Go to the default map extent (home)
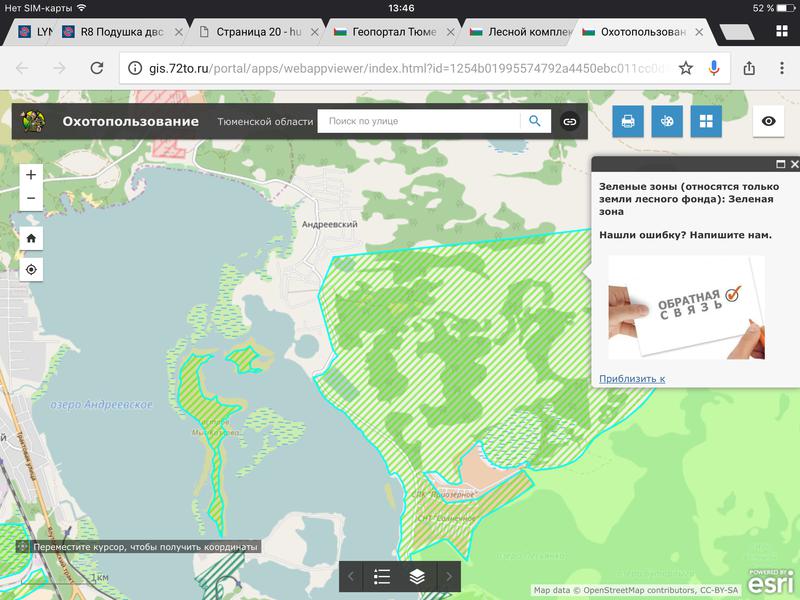 pyautogui.click(x=31, y=238)
